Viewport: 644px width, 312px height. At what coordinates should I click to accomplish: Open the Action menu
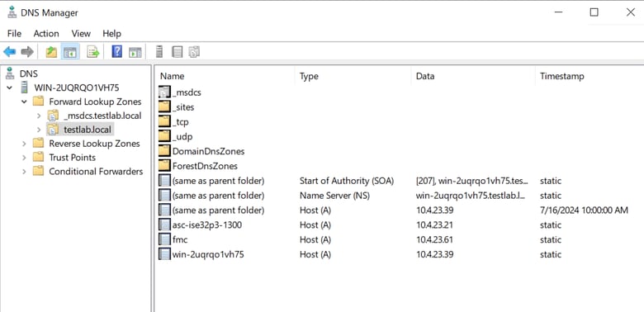coord(46,33)
